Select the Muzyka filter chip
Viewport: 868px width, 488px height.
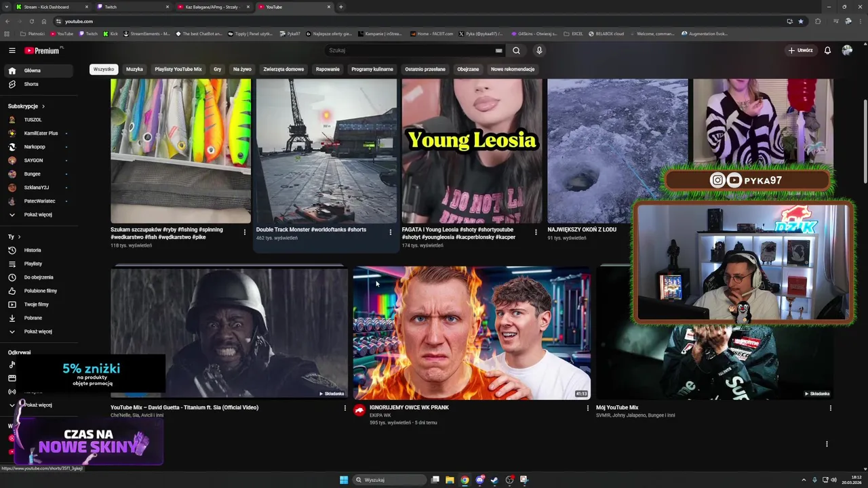tap(134, 69)
